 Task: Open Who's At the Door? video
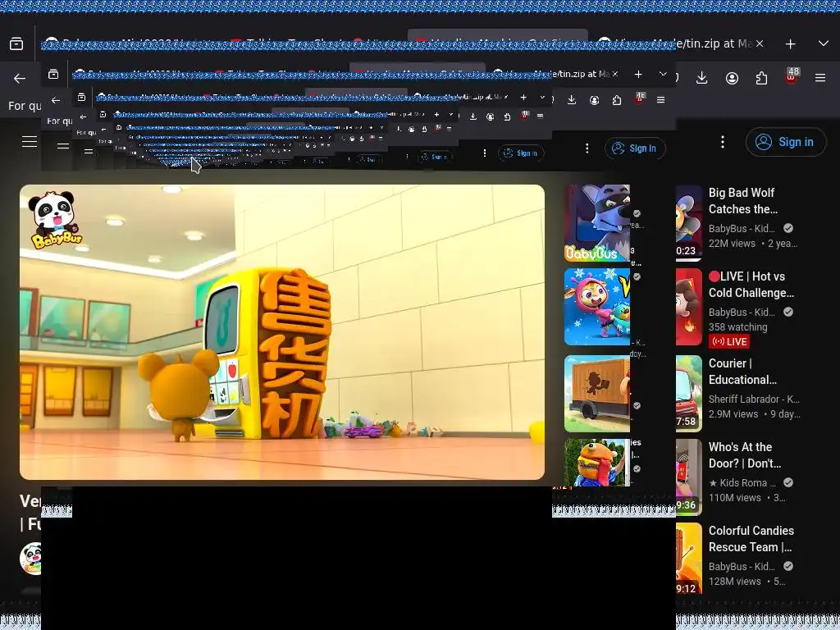tap(745, 454)
